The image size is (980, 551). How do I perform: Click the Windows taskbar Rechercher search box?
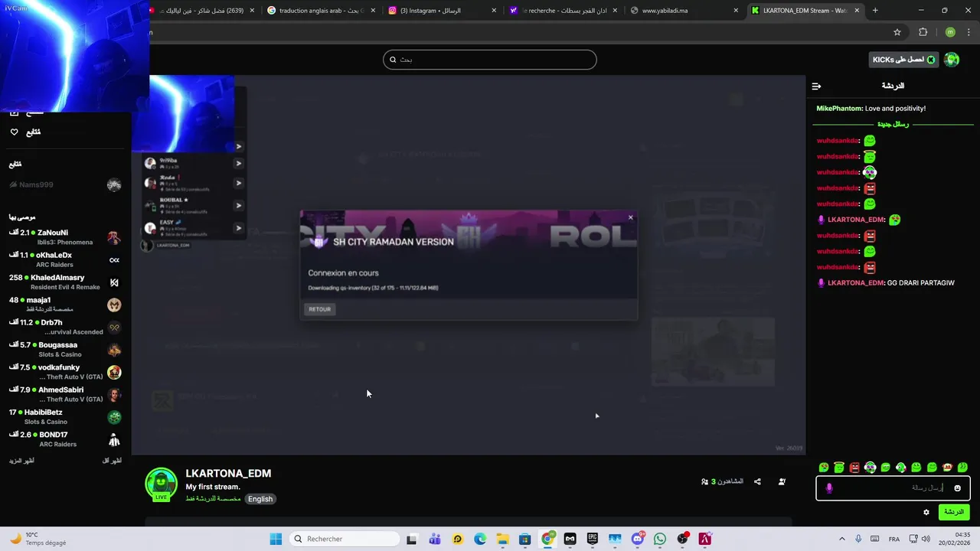pyautogui.click(x=345, y=539)
